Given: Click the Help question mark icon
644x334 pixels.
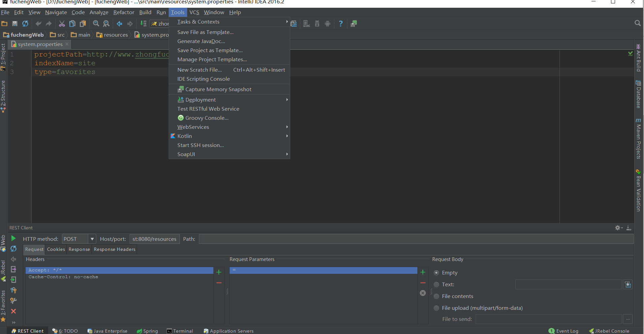Looking at the screenshot, I should tap(341, 24).
